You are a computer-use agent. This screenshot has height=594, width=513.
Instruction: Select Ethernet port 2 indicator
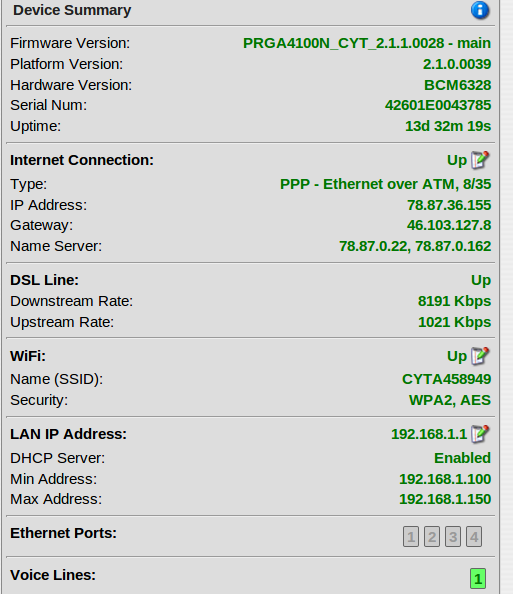point(432,536)
